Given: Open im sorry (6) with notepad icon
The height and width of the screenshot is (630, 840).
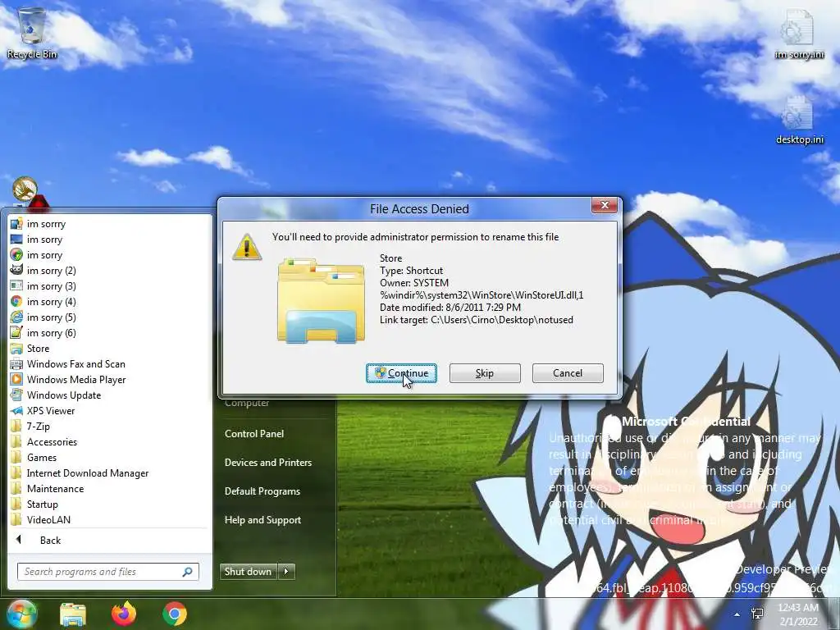Looking at the screenshot, I should pyautogui.click(x=43, y=333).
